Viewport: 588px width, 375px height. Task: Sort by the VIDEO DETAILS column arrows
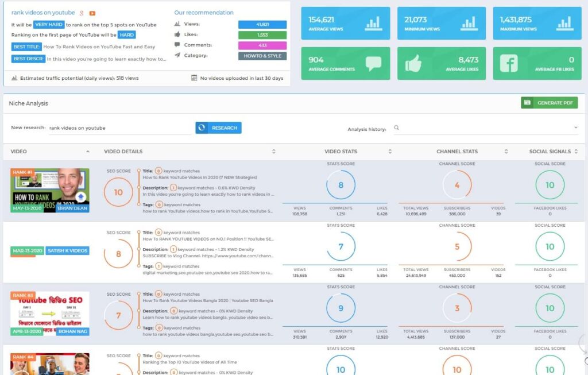coord(274,152)
